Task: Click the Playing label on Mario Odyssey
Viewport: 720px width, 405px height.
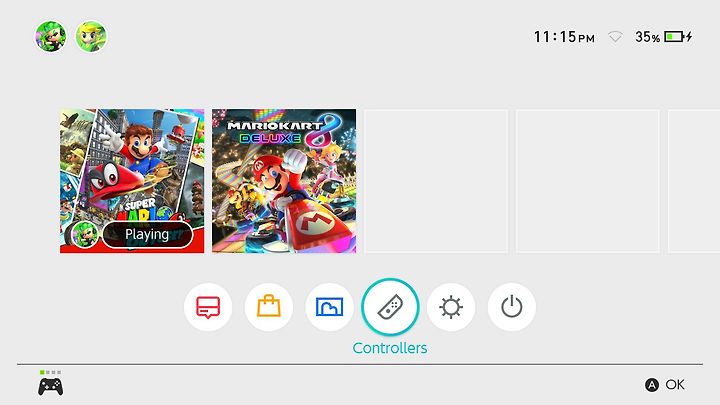Action: coord(147,235)
